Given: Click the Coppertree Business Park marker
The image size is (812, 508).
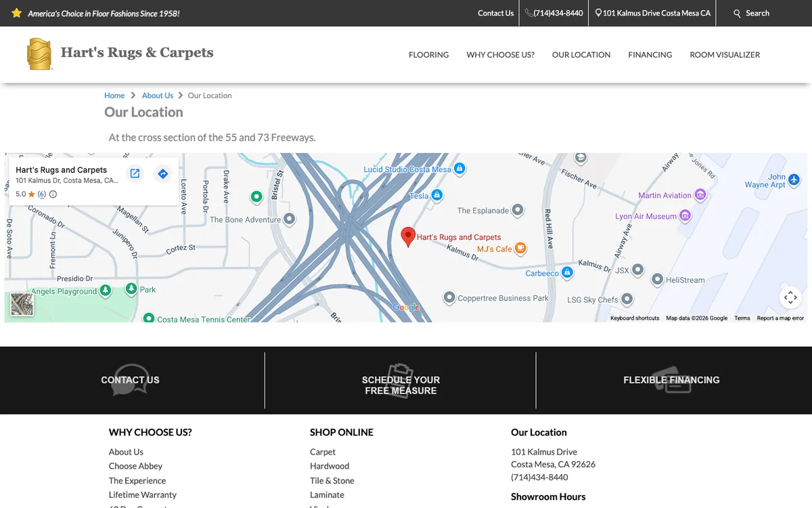Looking at the screenshot, I should [x=449, y=297].
